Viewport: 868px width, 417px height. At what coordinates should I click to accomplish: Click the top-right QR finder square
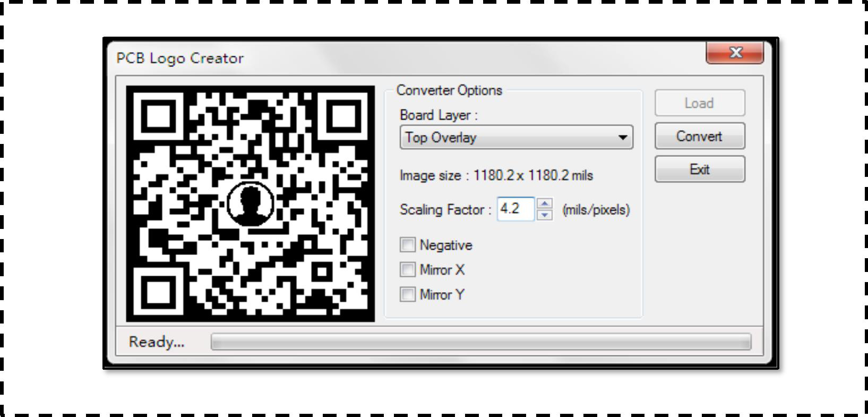[343, 116]
